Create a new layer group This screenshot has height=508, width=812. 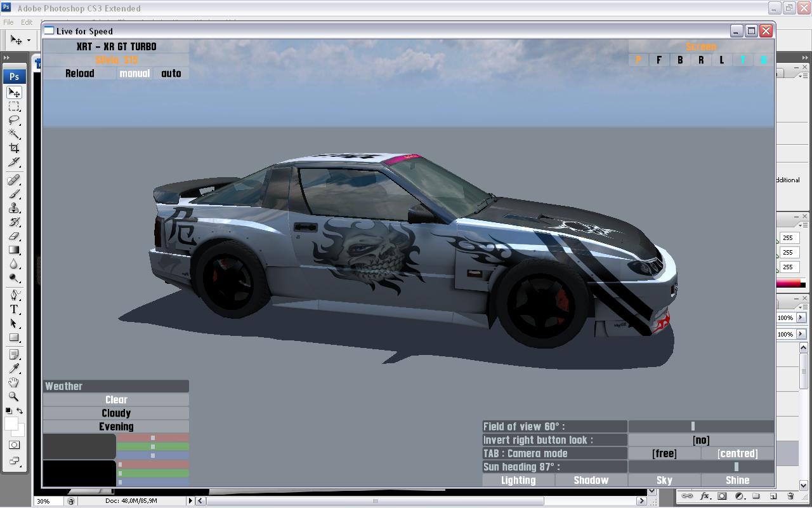[756, 496]
